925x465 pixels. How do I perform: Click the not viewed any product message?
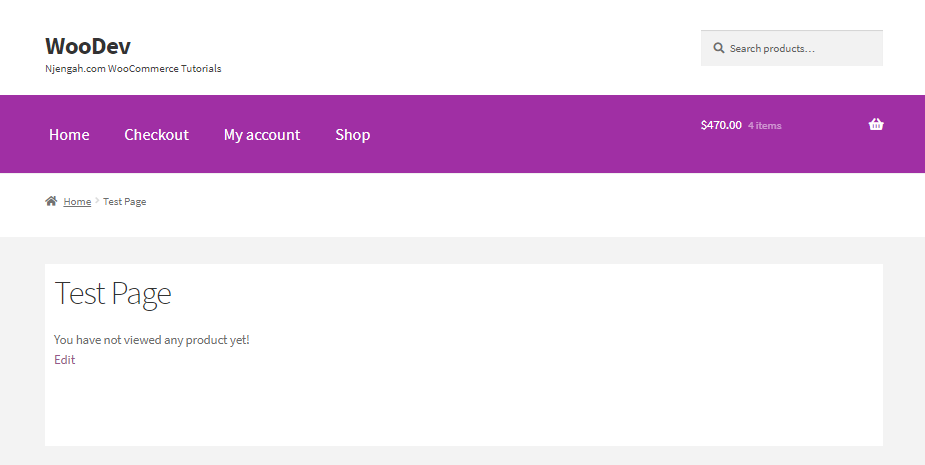152,340
